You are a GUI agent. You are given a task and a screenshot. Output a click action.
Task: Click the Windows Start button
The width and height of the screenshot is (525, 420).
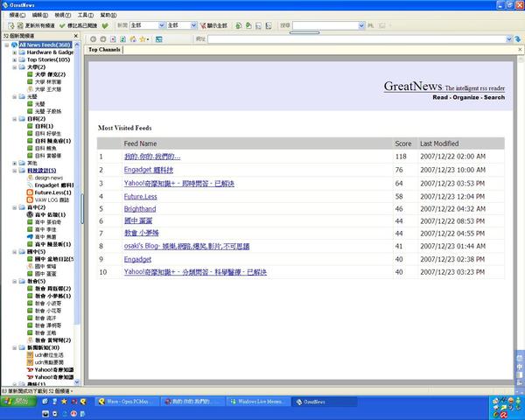click(x=18, y=402)
